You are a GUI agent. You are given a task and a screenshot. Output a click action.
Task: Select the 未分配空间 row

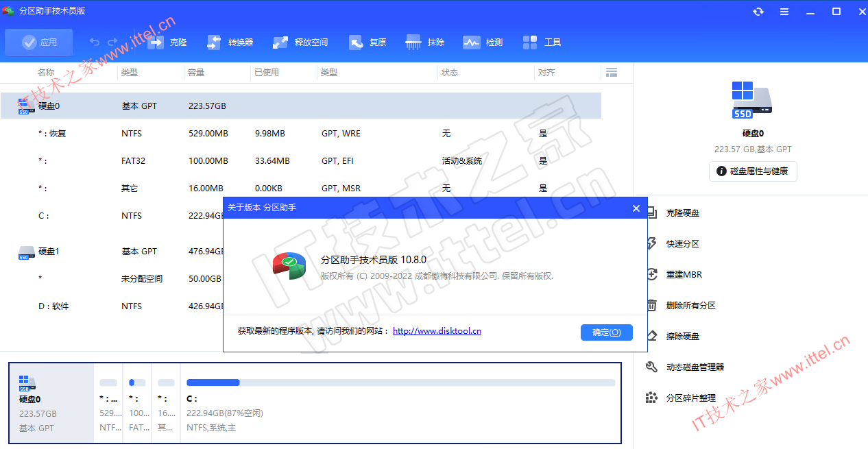pyautogui.click(x=112, y=279)
